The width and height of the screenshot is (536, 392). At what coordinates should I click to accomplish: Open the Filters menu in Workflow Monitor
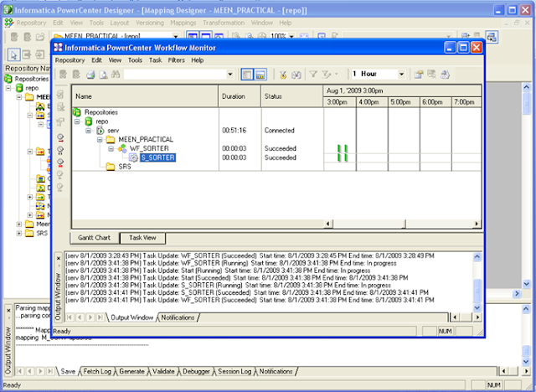[176, 60]
